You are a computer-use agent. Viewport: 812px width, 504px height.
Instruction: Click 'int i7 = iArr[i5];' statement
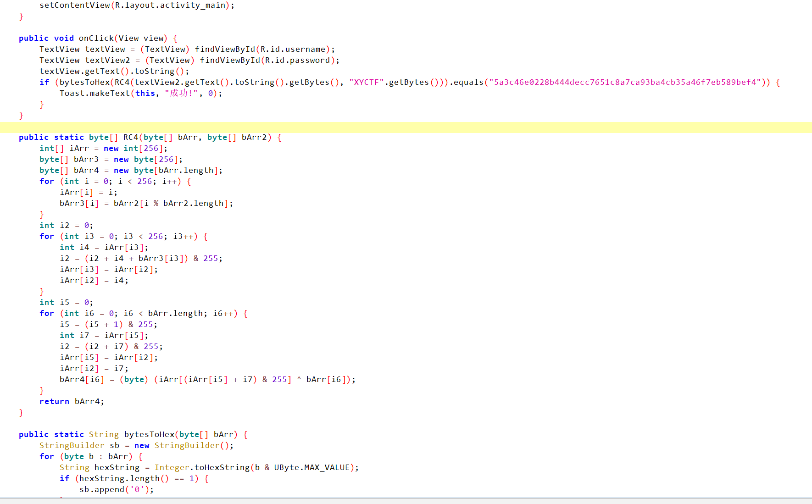click(104, 335)
